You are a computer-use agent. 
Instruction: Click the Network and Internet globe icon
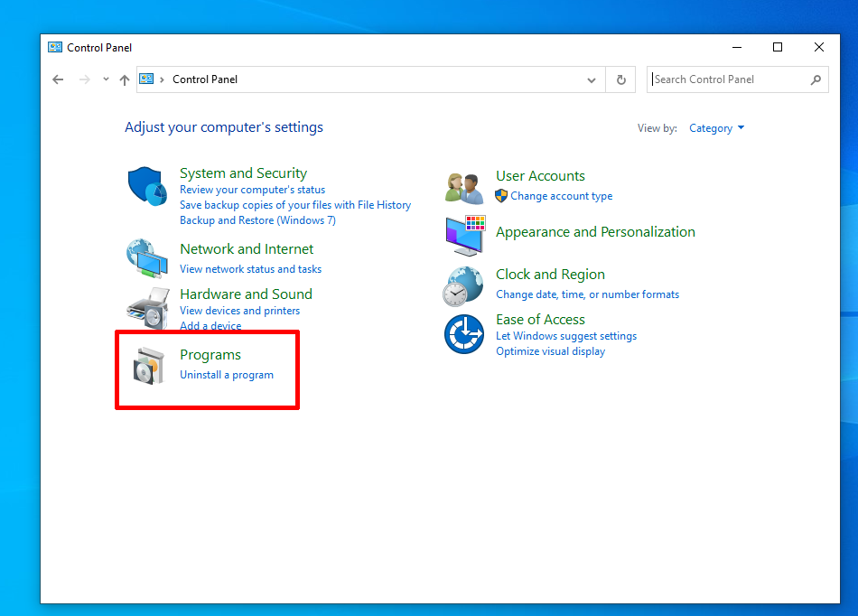point(147,258)
